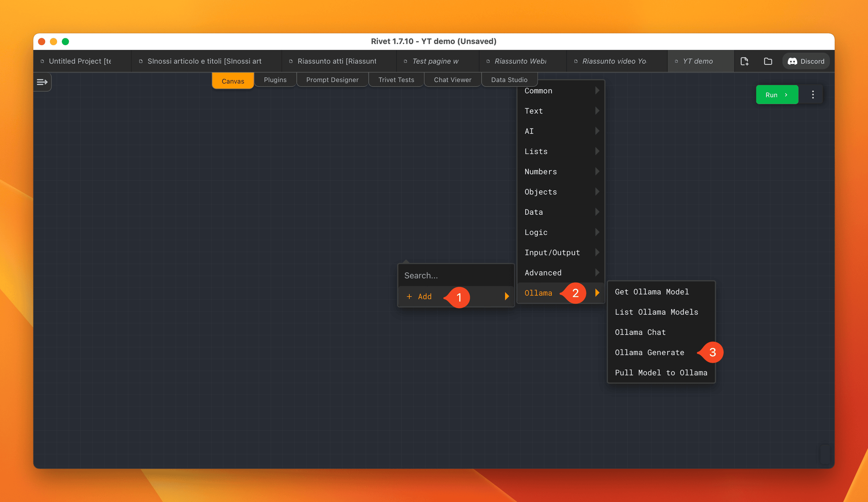Open the Objects menu category
The height and width of the screenshot is (502, 868).
(560, 192)
